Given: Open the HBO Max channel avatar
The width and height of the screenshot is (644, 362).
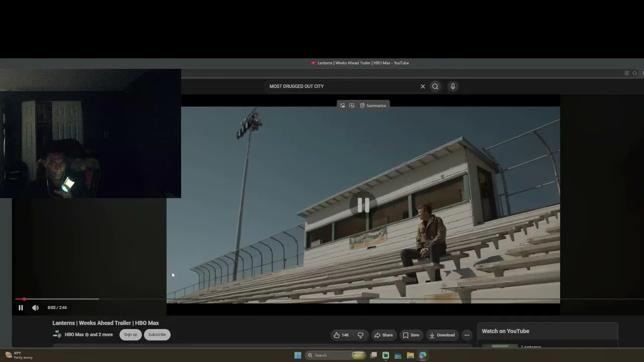Looking at the screenshot, I should pyautogui.click(x=57, y=334).
